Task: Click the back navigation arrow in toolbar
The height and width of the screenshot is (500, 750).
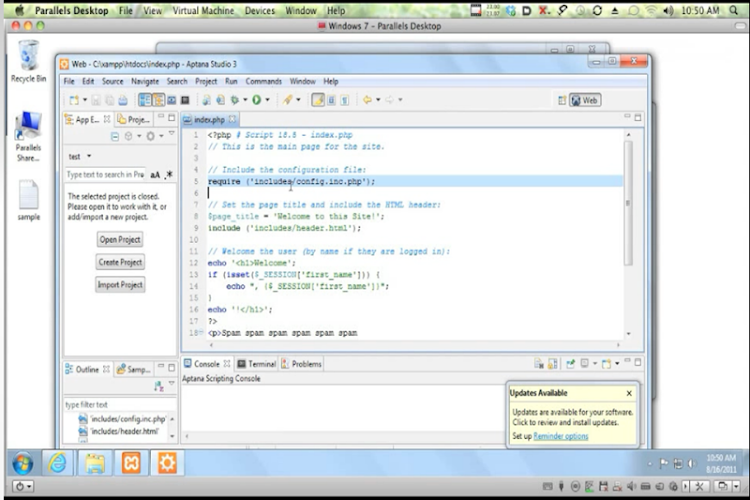Action: [x=367, y=100]
